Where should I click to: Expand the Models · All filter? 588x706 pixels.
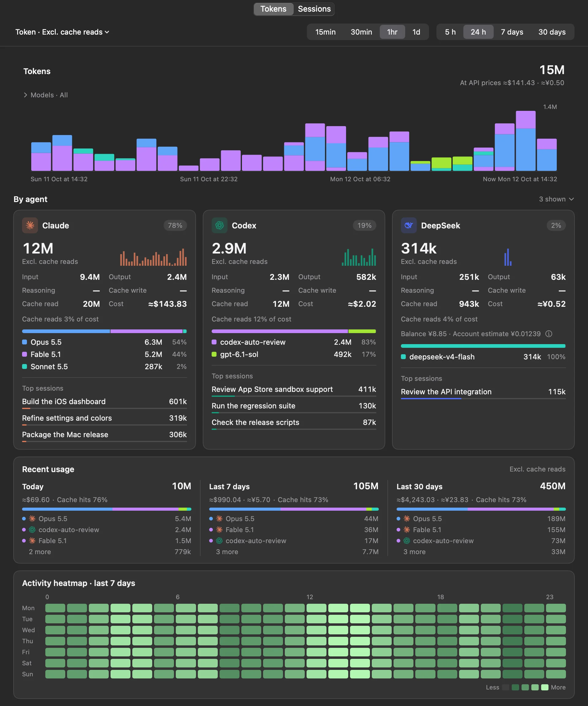pyautogui.click(x=46, y=95)
